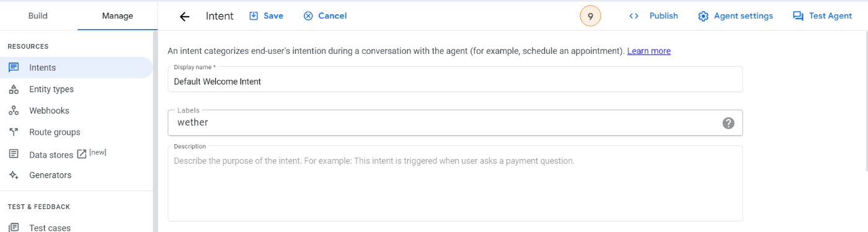Switch to the Manage tab
The width and height of the screenshot is (868, 232).
117,15
